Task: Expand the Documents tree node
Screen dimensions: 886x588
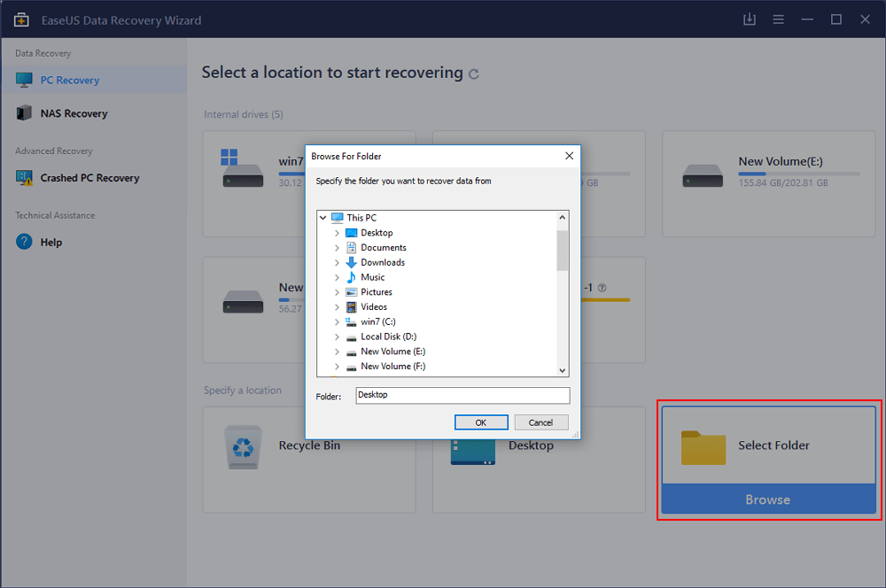Action: tap(338, 248)
